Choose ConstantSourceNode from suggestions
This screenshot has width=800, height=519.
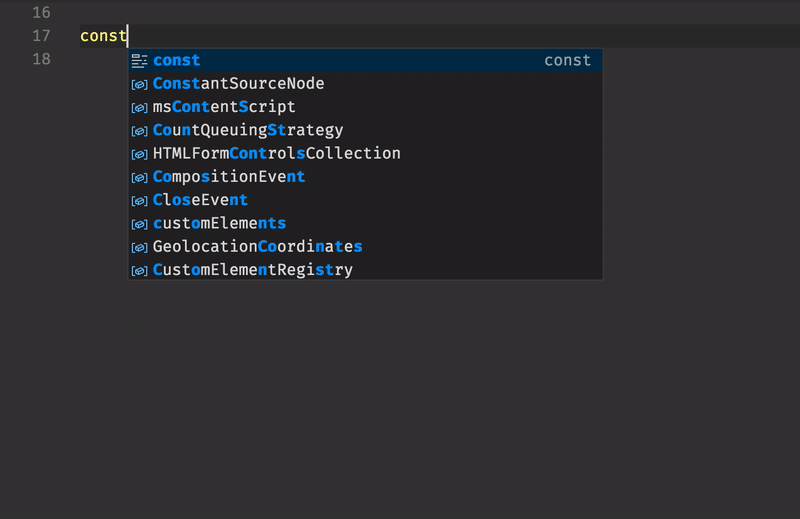coord(365,84)
